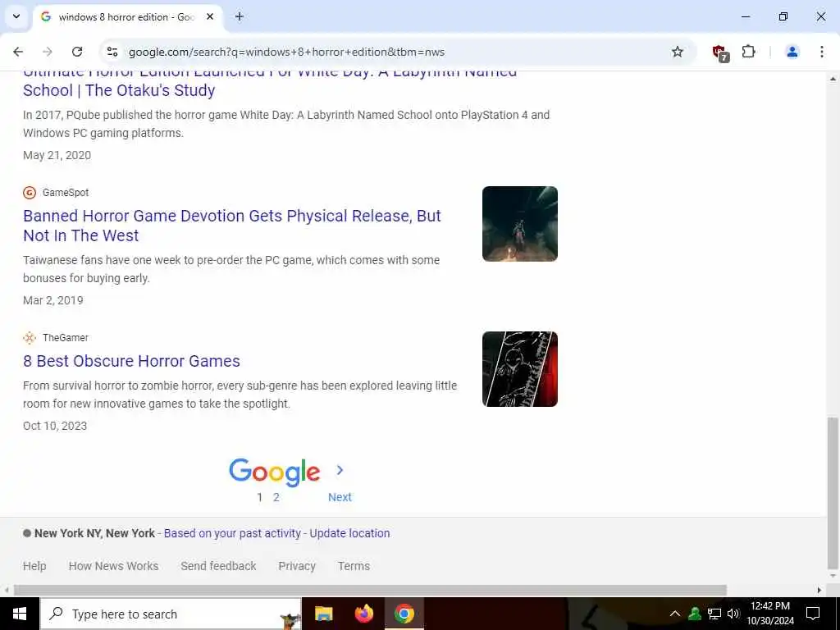Click the TheGamer source icon
840x630 pixels.
click(x=30, y=337)
